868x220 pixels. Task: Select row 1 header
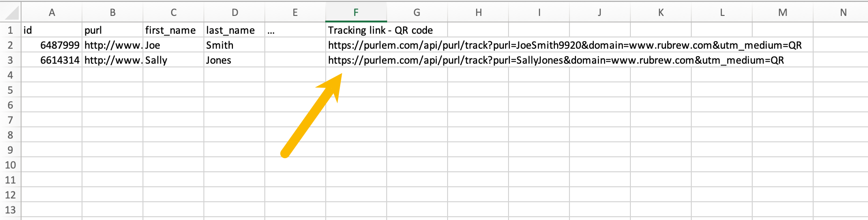10,30
